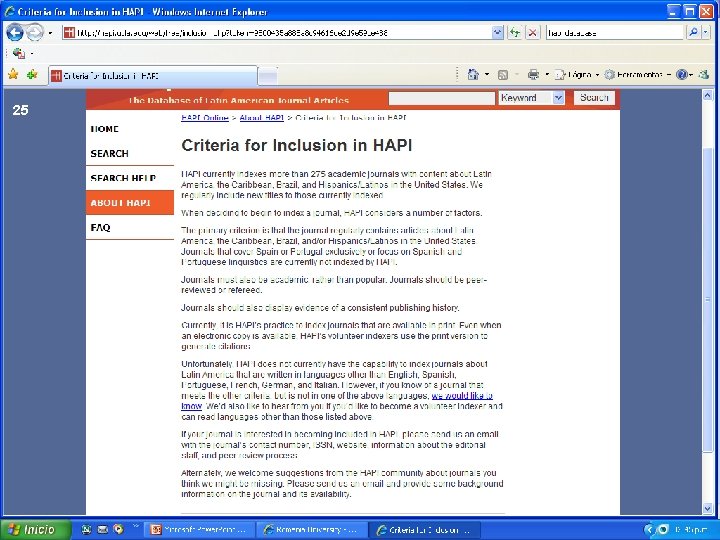The height and width of the screenshot is (540, 720).
Task: Switch to the University IE taskbar button
Action: 311,530
